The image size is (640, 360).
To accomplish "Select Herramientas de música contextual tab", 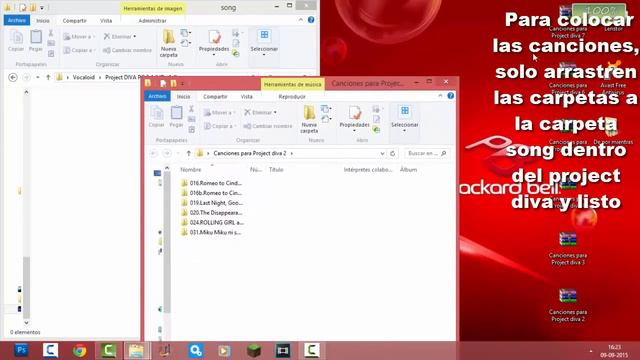I will click(292, 84).
